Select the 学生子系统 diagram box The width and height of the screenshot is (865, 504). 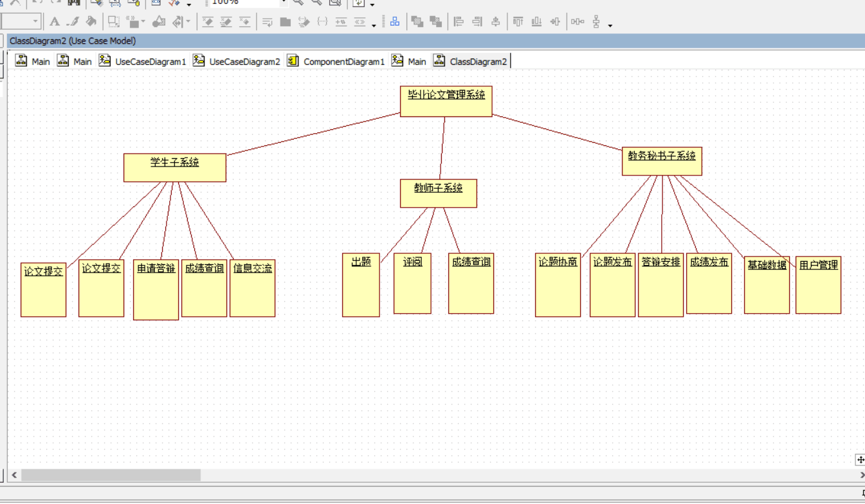point(174,168)
